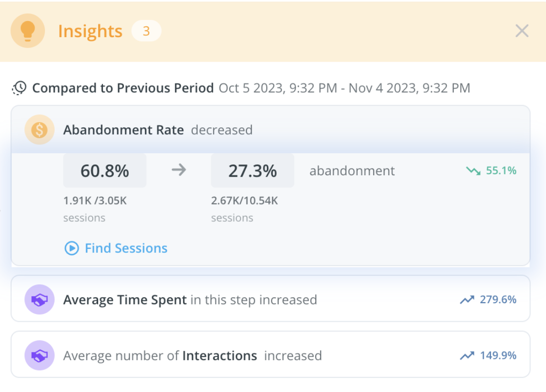Dismiss the Insights panel with the X
The image size is (546, 392).
(522, 30)
